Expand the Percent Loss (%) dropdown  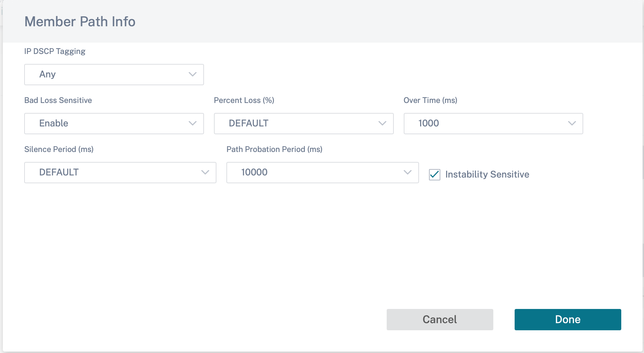(x=304, y=124)
